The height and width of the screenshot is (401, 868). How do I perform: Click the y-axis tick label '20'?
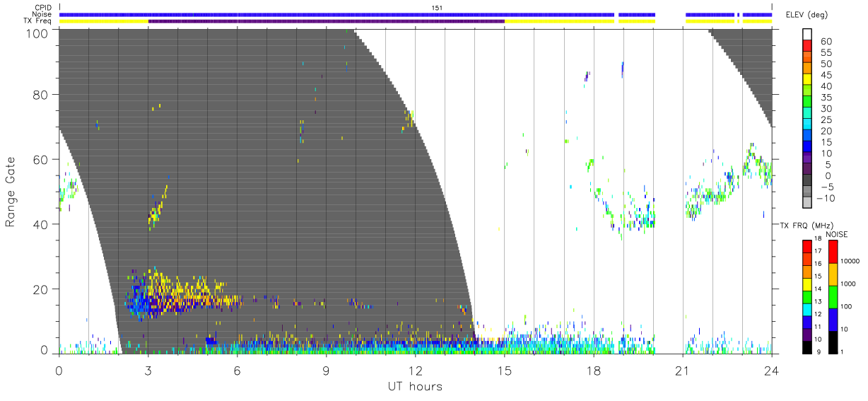click(x=42, y=289)
